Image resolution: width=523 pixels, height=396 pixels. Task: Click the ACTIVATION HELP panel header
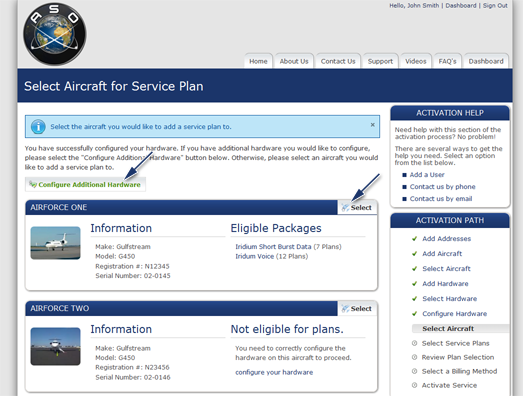tap(450, 113)
